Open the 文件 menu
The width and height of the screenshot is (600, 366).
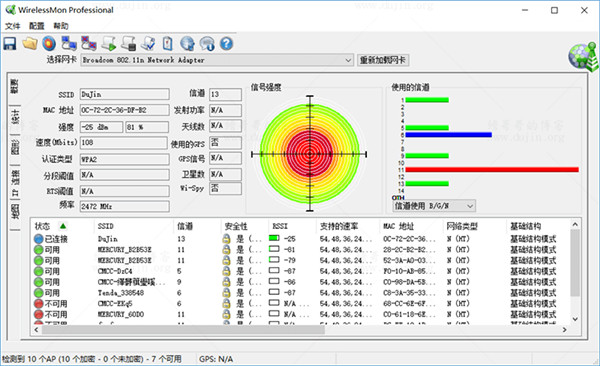[13, 26]
